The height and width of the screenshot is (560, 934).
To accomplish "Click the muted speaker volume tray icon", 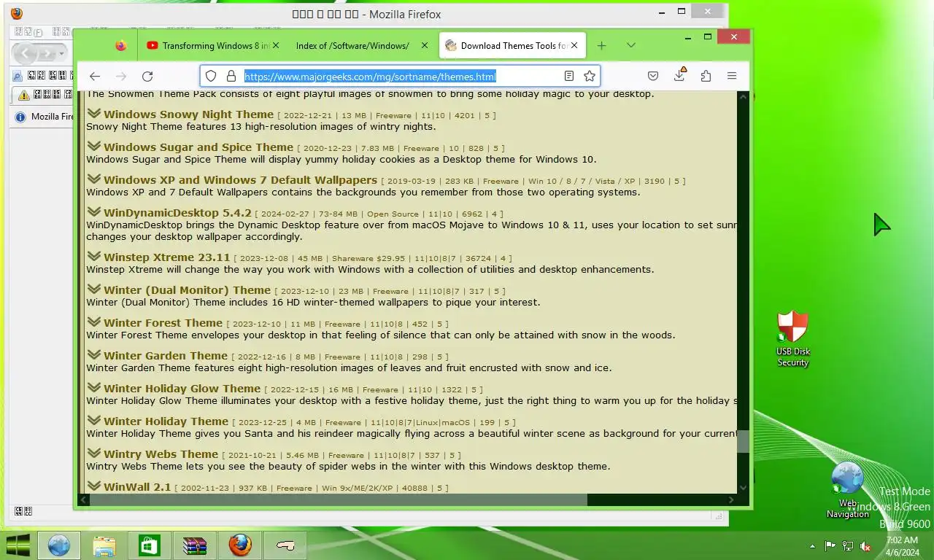I will pyautogui.click(x=865, y=546).
